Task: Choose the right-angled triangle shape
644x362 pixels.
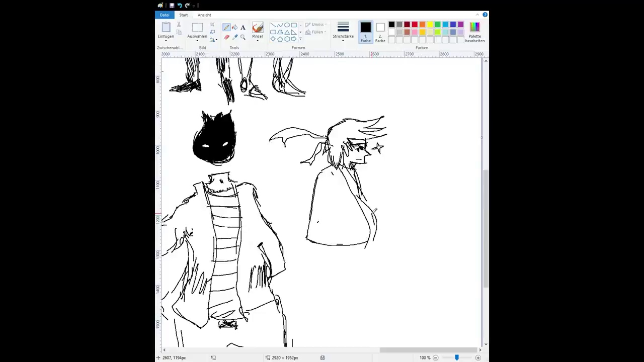Action: pos(294,32)
